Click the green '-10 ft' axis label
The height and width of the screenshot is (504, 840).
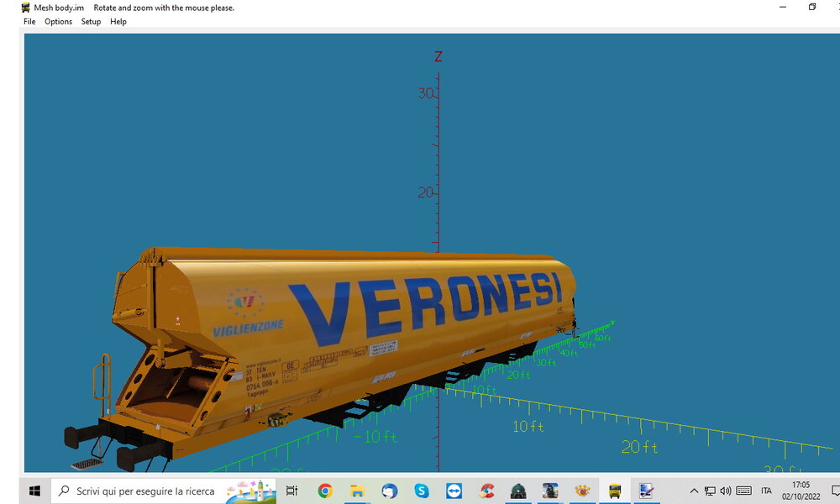pyautogui.click(x=375, y=437)
